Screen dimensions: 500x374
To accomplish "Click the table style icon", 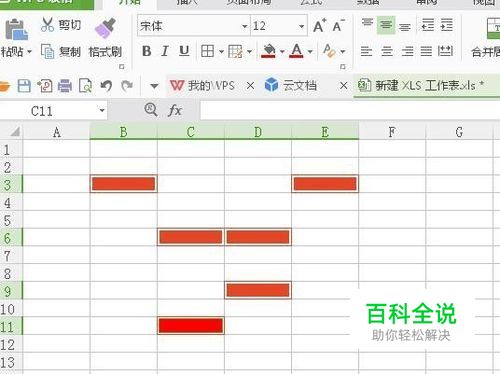I will (x=235, y=52).
